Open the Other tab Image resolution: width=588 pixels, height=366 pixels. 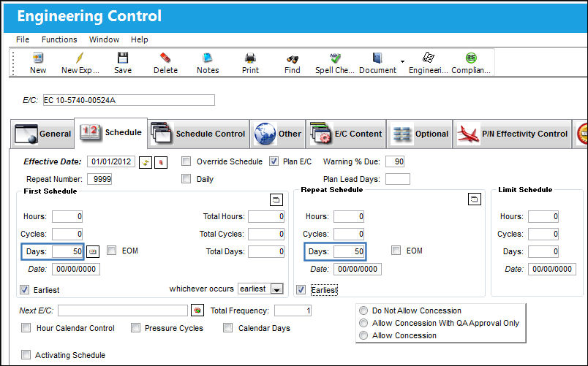(x=277, y=134)
